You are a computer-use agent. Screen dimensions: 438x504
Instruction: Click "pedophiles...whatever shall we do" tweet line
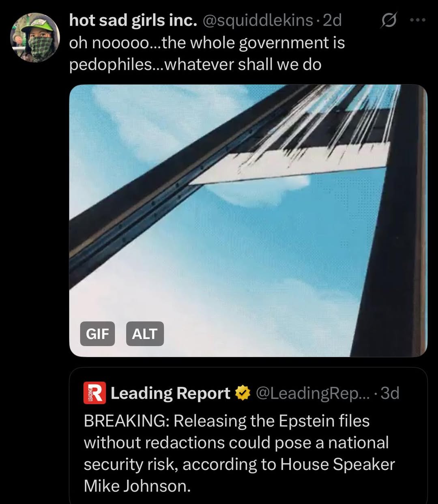click(x=195, y=64)
